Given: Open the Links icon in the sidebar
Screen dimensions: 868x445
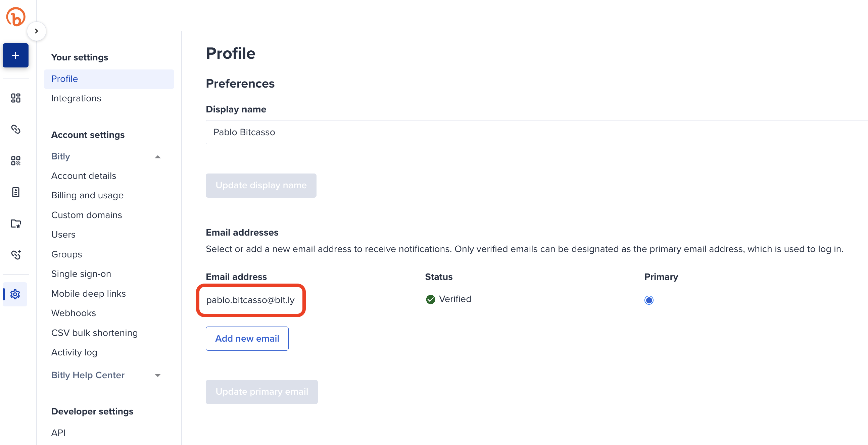Looking at the screenshot, I should [x=15, y=129].
